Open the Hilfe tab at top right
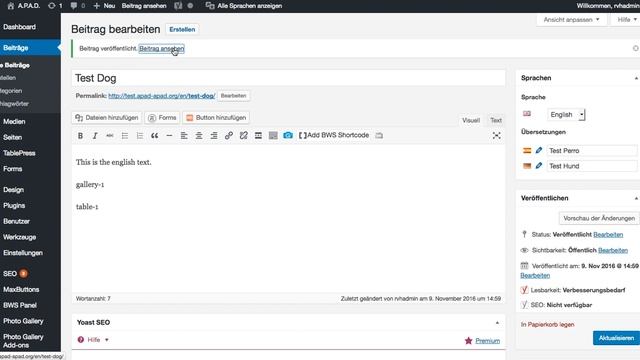Screen dimensions: 640x360 pos(627,20)
